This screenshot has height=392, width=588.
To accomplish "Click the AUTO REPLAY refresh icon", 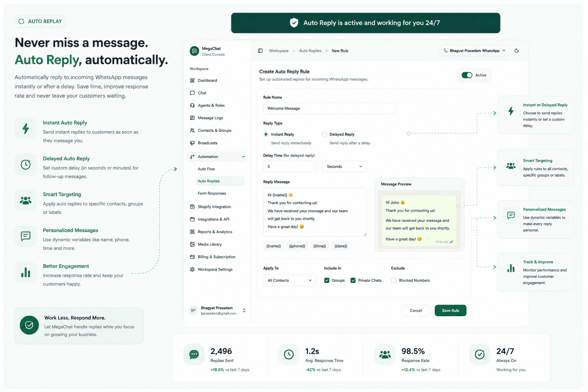I will click(21, 21).
